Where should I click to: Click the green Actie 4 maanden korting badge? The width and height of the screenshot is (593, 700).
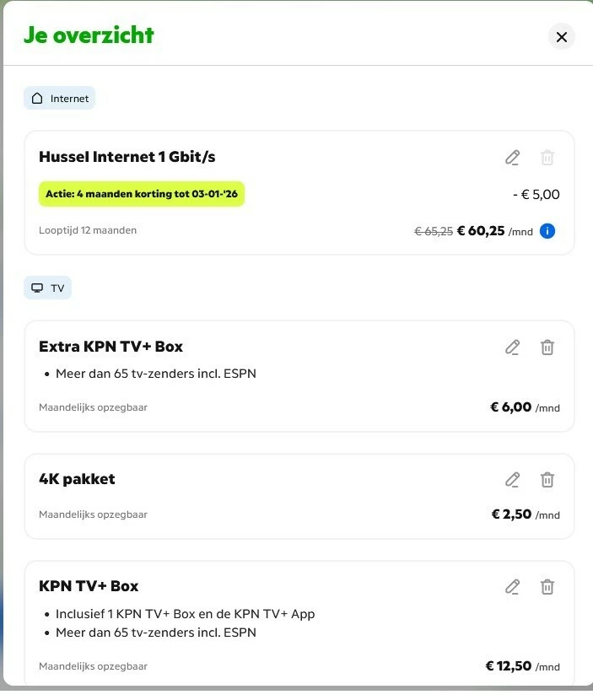tap(142, 194)
